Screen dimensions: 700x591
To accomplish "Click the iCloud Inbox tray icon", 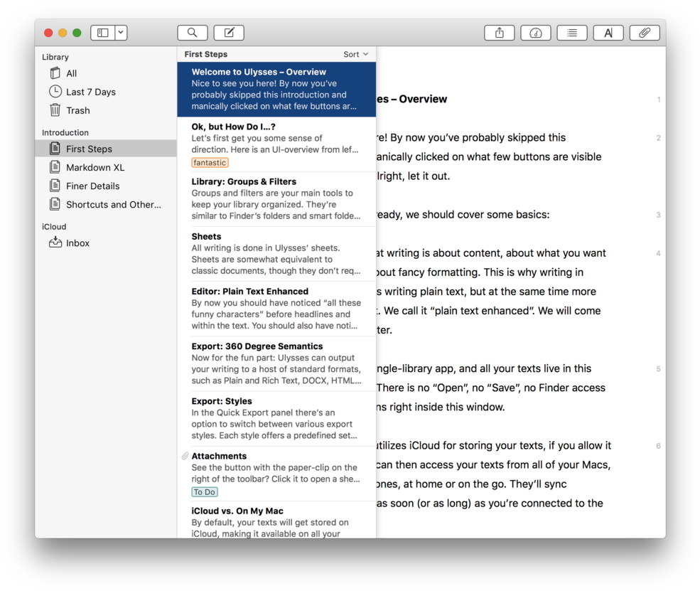I will [x=55, y=242].
